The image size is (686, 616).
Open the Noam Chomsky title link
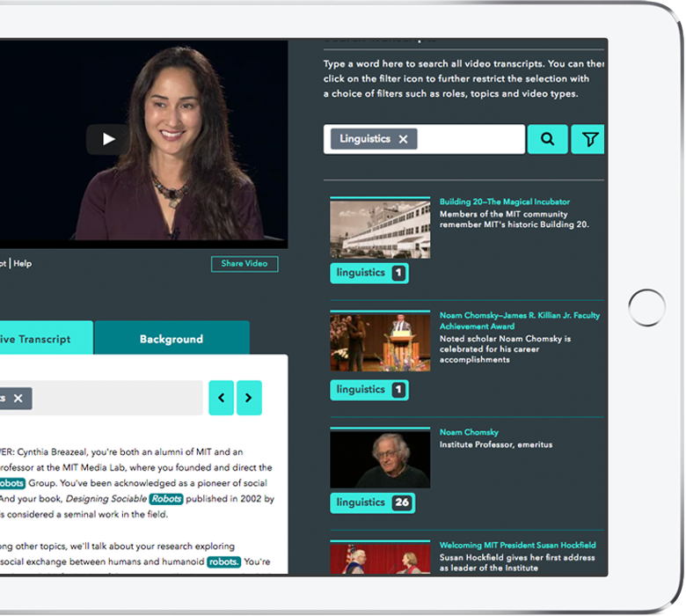(469, 432)
